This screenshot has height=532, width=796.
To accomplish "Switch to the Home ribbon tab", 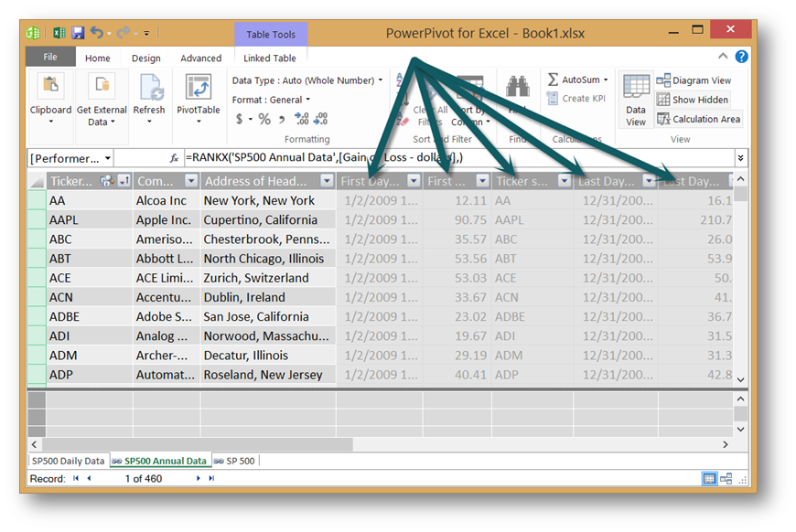I will 98,59.
